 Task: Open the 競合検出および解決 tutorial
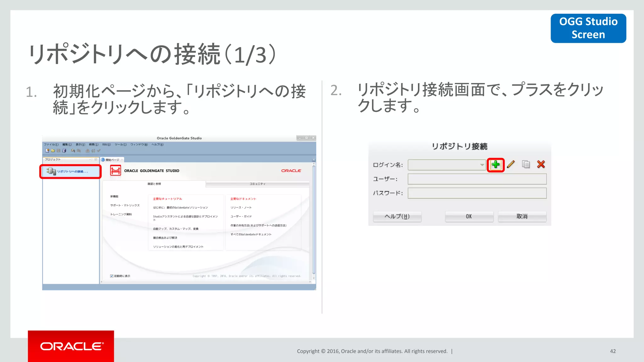point(165,238)
